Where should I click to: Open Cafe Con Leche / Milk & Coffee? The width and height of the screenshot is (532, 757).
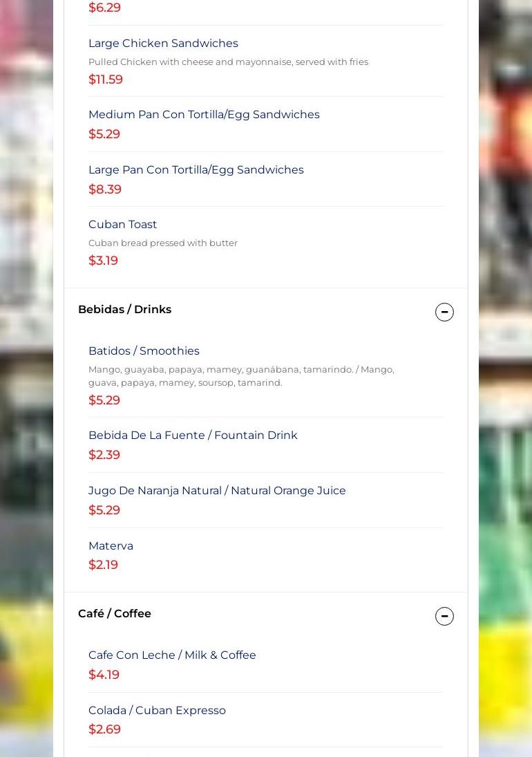pos(172,655)
